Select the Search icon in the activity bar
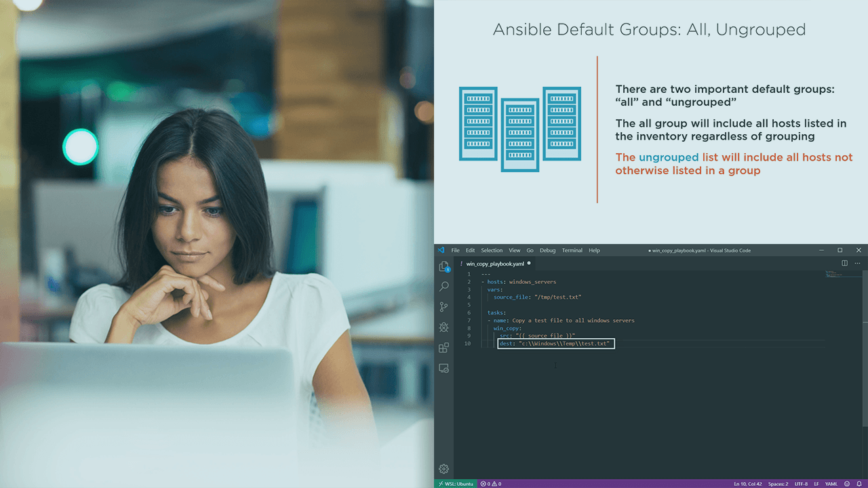This screenshot has height=488, width=868. click(444, 286)
